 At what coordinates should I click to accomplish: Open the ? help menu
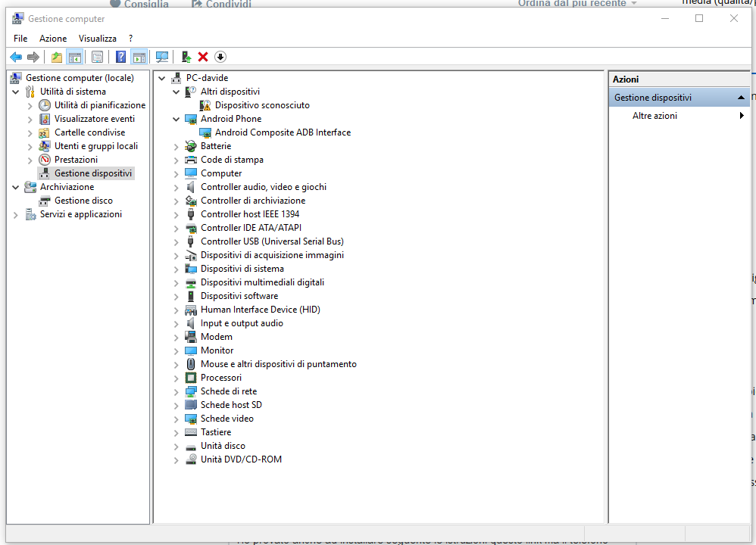click(130, 39)
